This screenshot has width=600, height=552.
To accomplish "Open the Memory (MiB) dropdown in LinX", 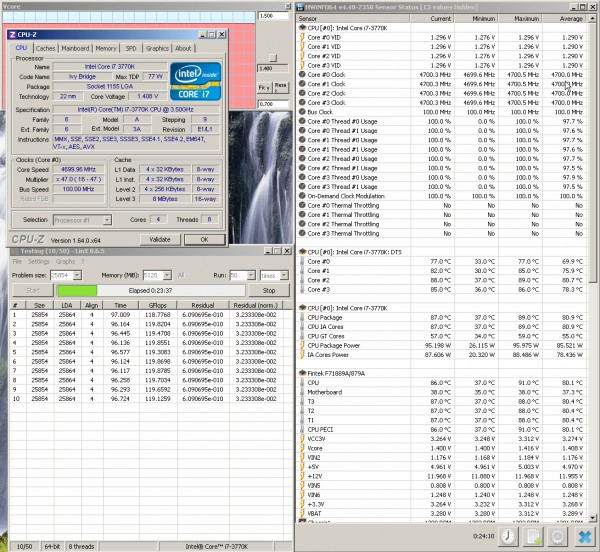I will [167, 275].
